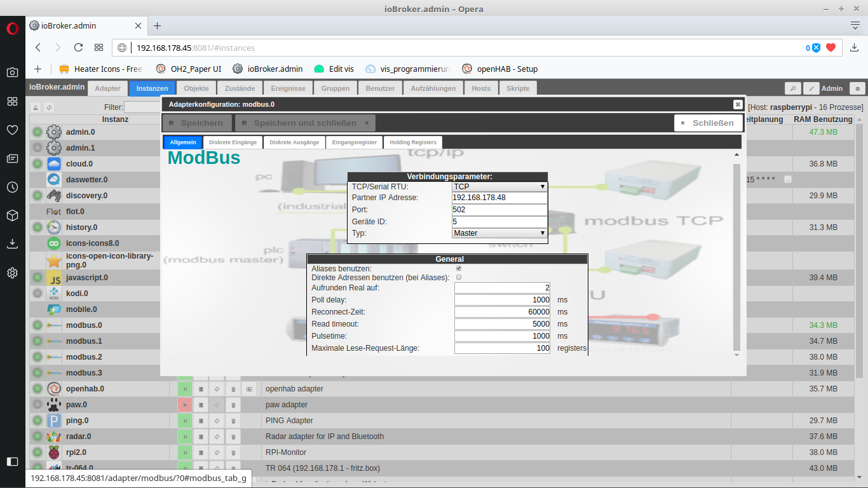This screenshot has height=488, width=868.
Task: Open Speed Dial from Opera sidebar
Action: coord(12,101)
